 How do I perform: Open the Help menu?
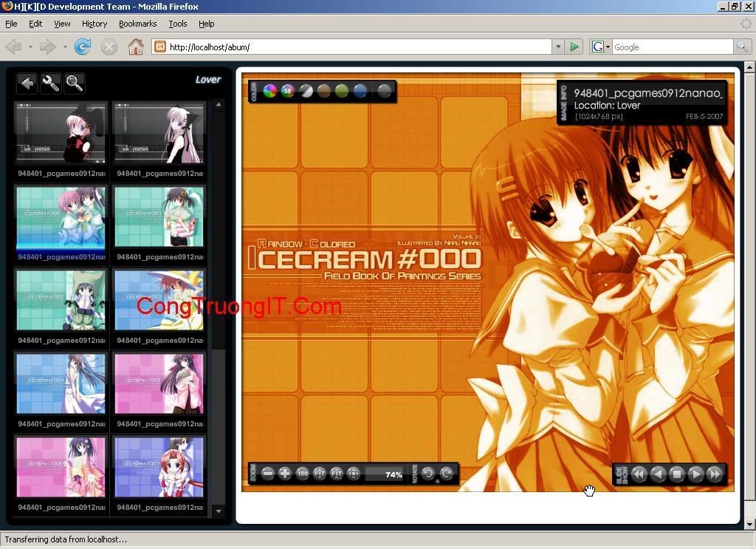coord(207,24)
